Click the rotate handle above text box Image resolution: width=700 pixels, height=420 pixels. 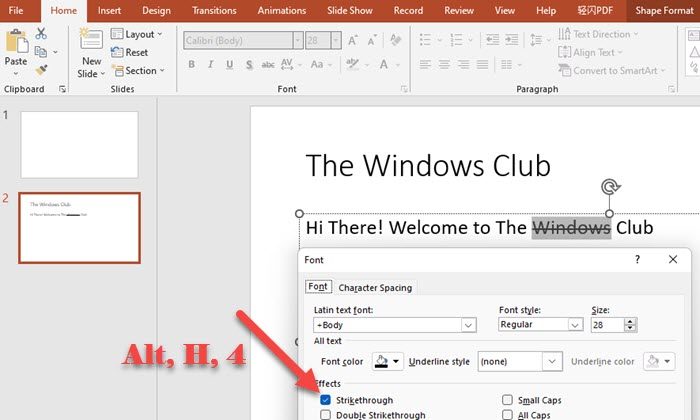point(610,187)
